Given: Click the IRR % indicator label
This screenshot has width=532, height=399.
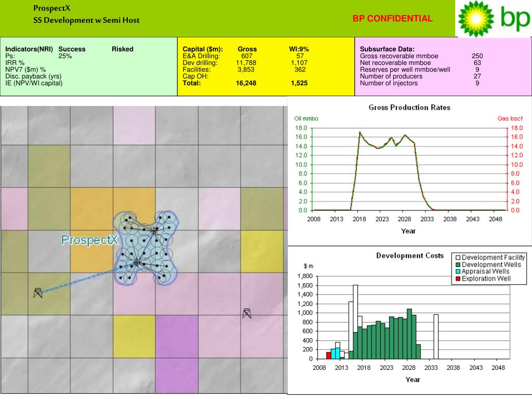Looking at the screenshot, I should [x=15, y=63].
